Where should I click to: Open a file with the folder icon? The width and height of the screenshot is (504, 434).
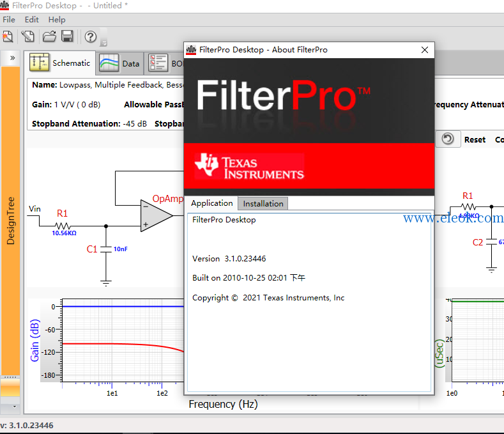(49, 36)
